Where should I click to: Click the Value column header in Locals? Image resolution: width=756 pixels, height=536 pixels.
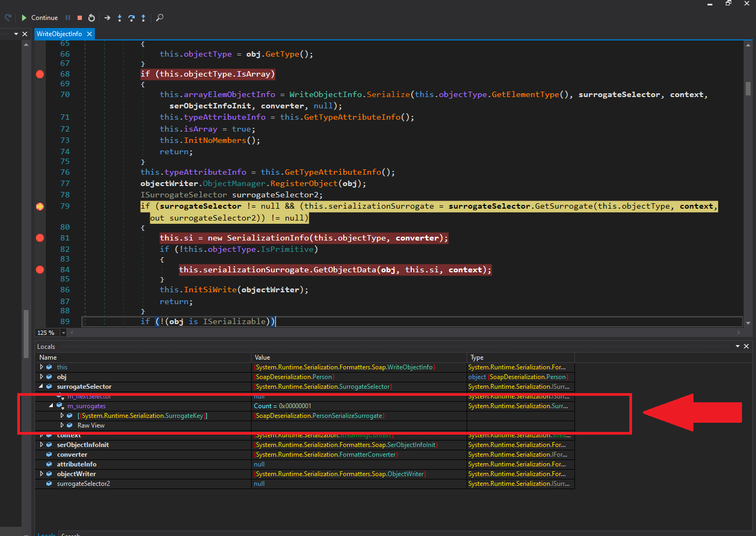coord(359,358)
